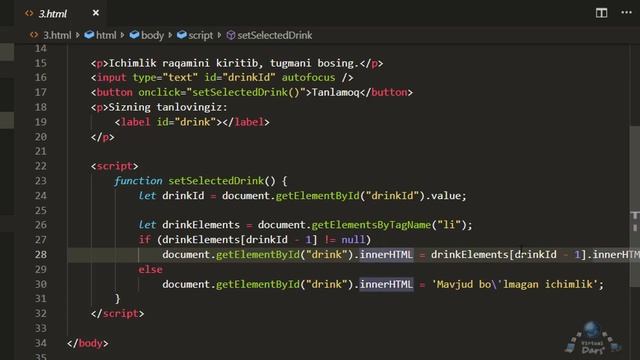Click the null keyword on line 27
This screenshot has width=640, height=360.
coord(353,240)
